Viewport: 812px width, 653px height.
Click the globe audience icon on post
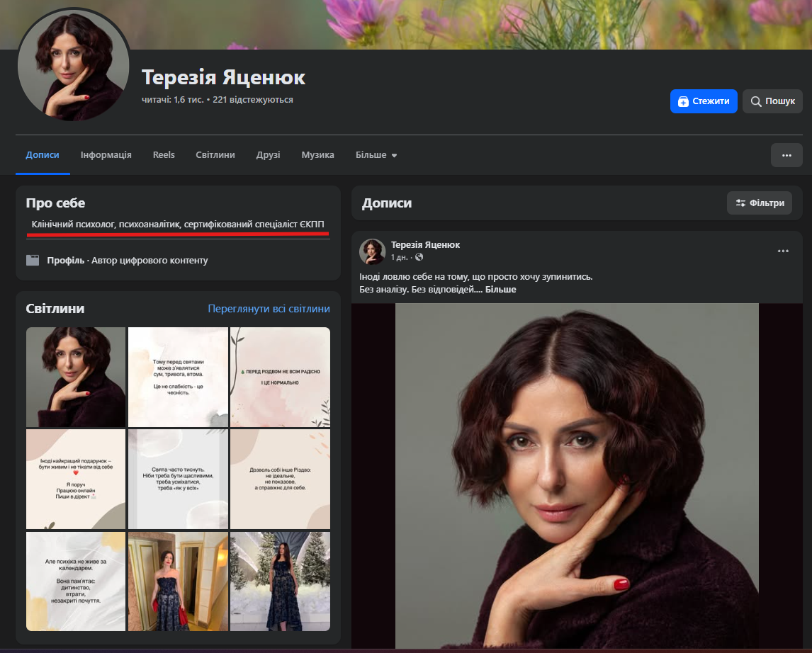pos(419,257)
